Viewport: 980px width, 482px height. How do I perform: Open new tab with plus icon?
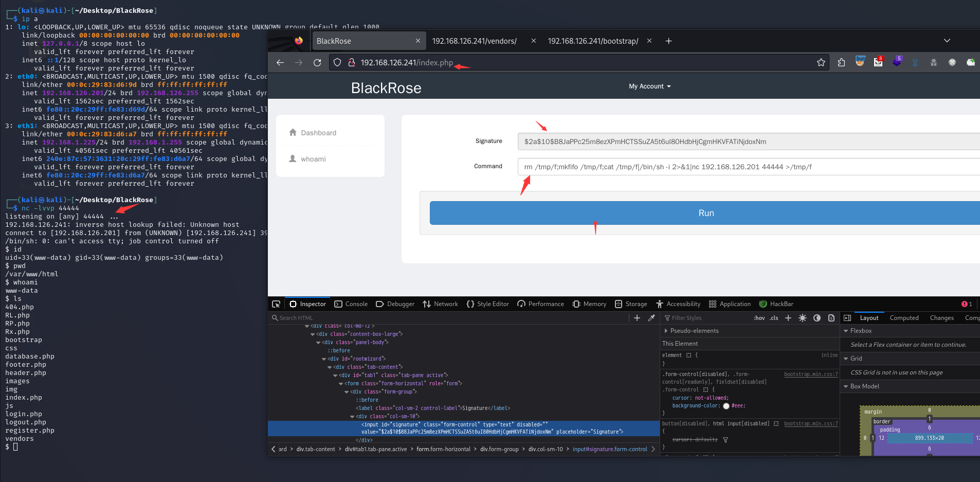[668, 41]
